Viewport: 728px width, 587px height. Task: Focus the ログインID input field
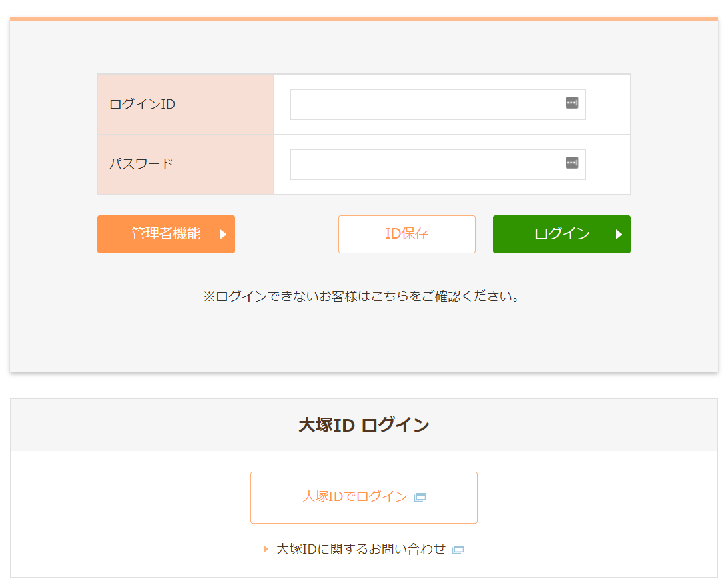coord(438,105)
